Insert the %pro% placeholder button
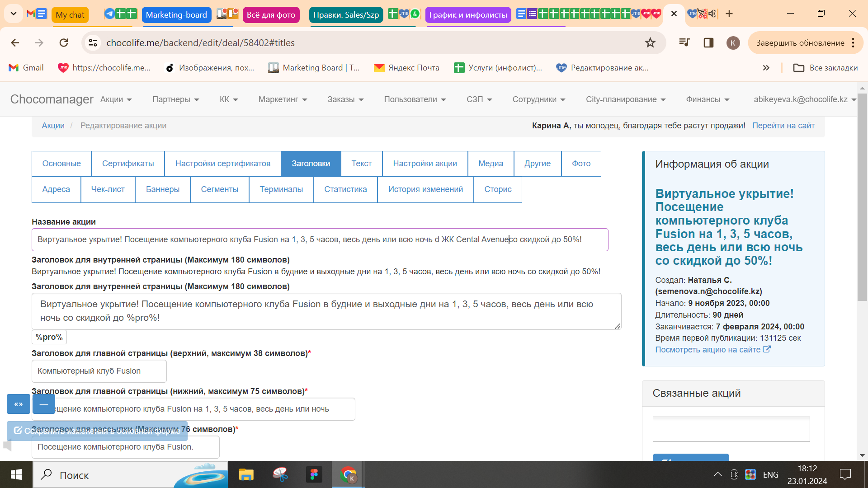The image size is (868, 488). (x=49, y=337)
